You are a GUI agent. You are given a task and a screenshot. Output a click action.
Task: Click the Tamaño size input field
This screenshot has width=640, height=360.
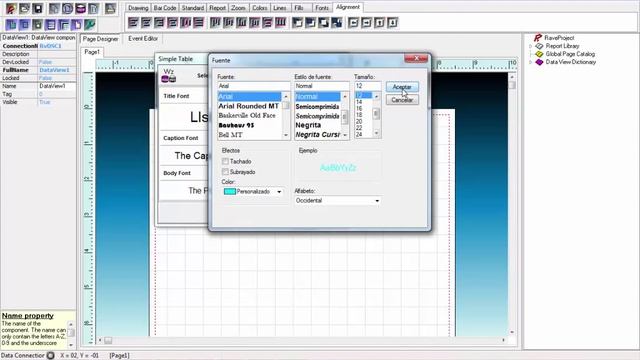coord(367,86)
